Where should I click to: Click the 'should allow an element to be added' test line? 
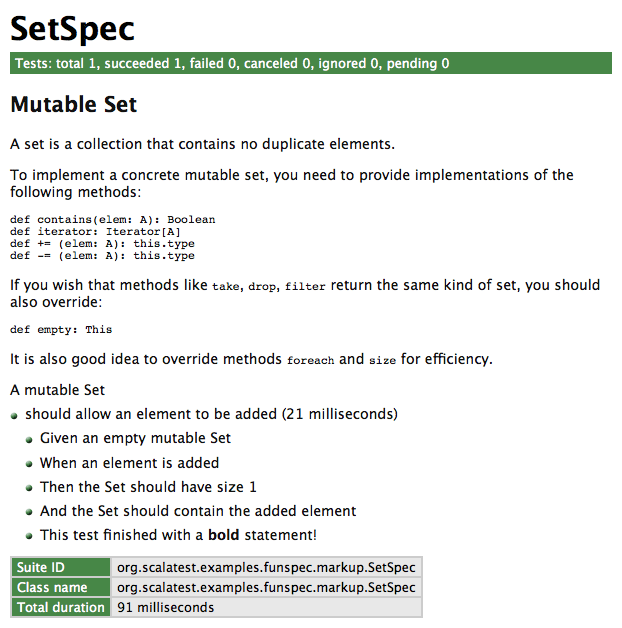click(211, 414)
